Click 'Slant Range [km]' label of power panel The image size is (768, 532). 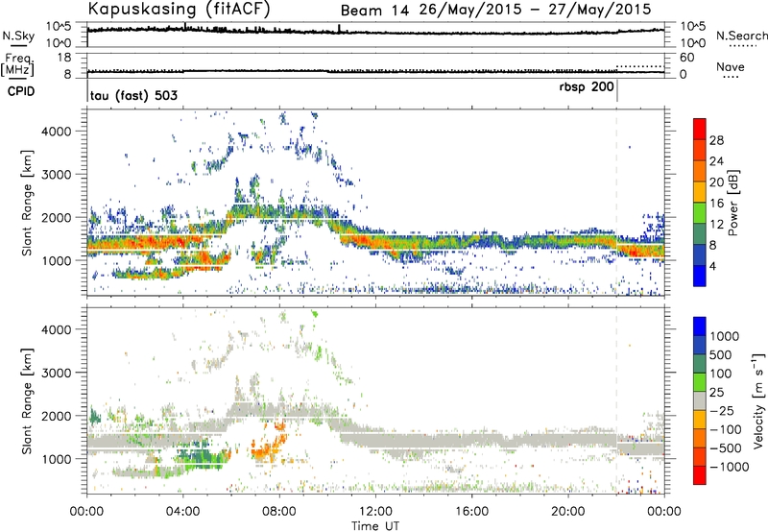point(27,203)
